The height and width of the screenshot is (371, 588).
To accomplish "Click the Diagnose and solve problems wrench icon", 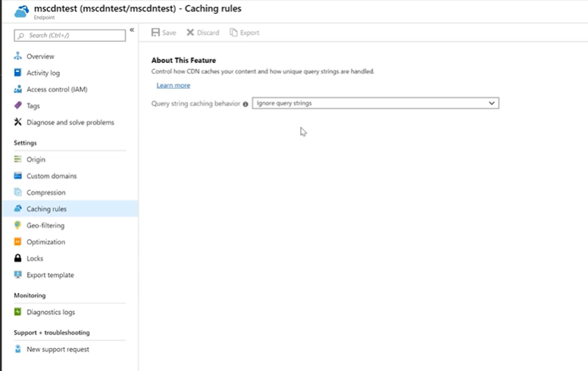I will click(17, 122).
